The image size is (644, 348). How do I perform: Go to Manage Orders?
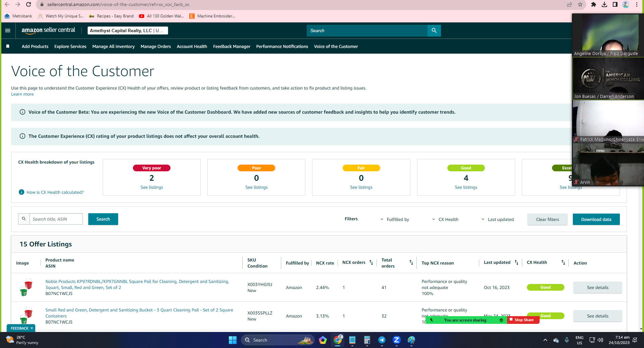coord(156,46)
